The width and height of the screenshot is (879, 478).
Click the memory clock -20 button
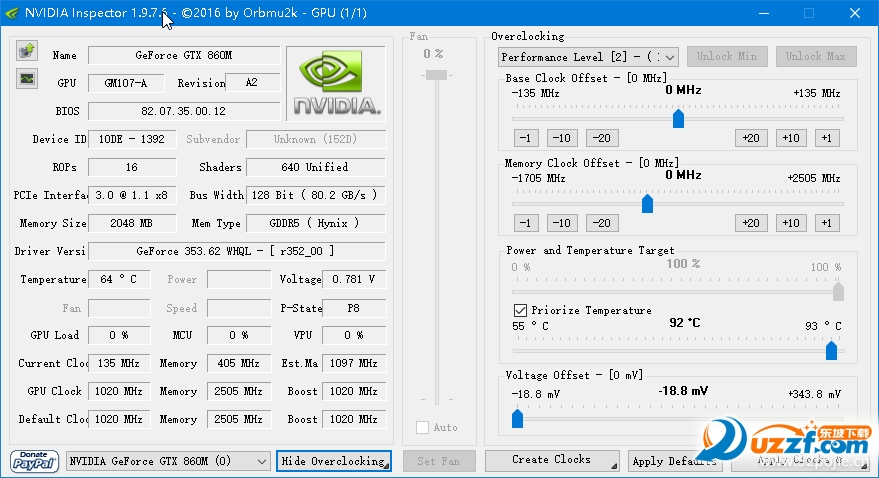point(602,223)
